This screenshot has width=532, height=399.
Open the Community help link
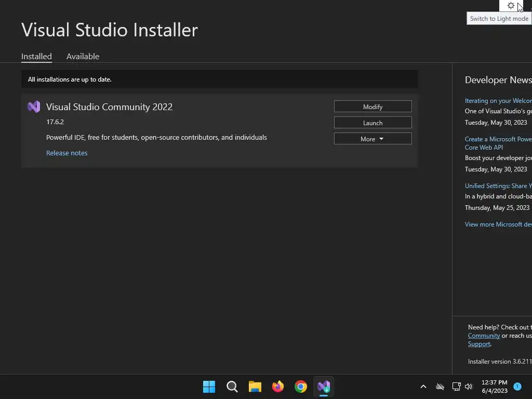pos(484,336)
